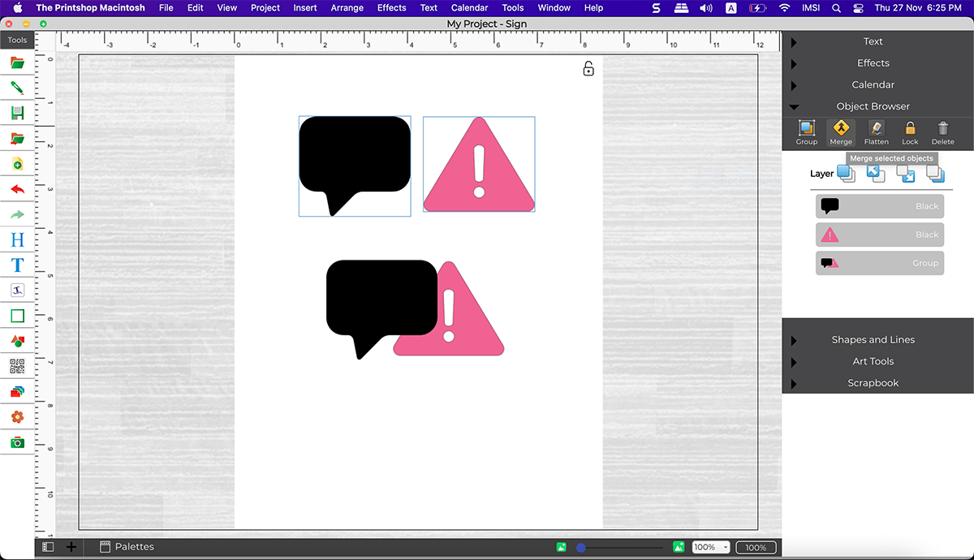Toggle the panel view icon in bottom-left
Screen dimensions: 974x560
click(48, 547)
